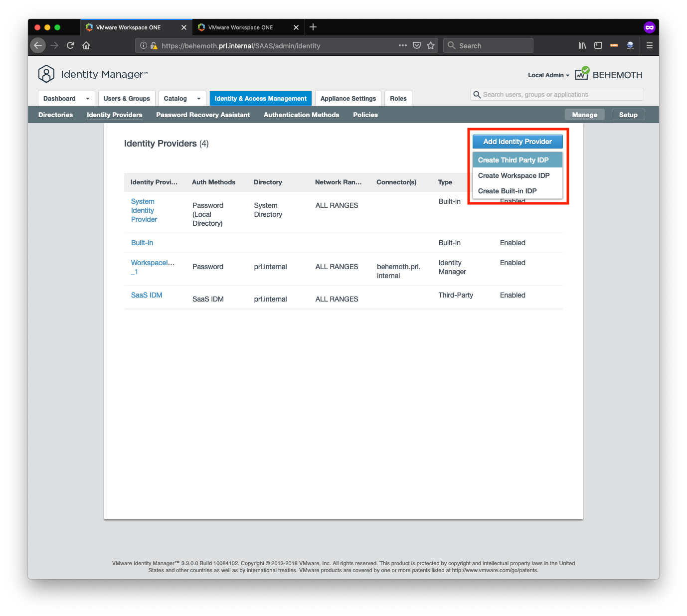Select Create Workspace IDP option
The width and height of the screenshot is (687, 616).
[x=517, y=175]
